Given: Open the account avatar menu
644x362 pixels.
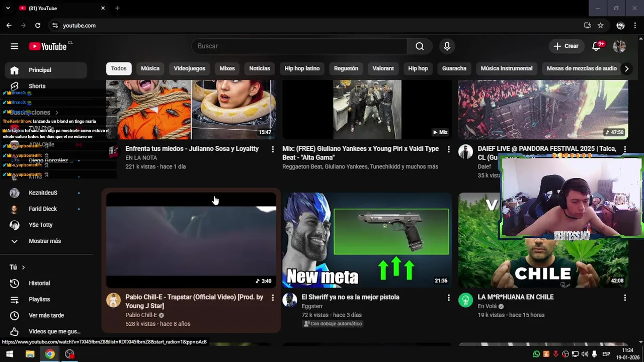Looking at the screenshot, I should coord(619,46).
